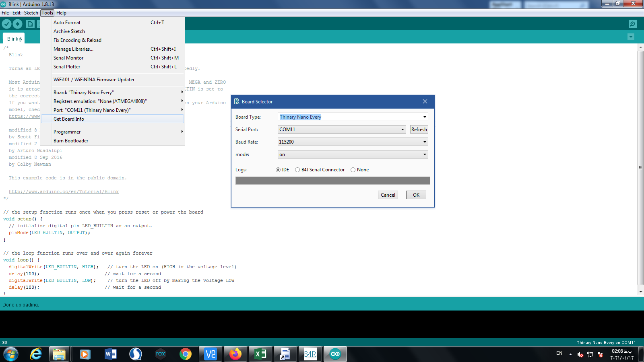The width and height of the screenshot is (644, 362).
Task: Select the B4J Serial Connector radio button
Action: click(x=297, y=170)
